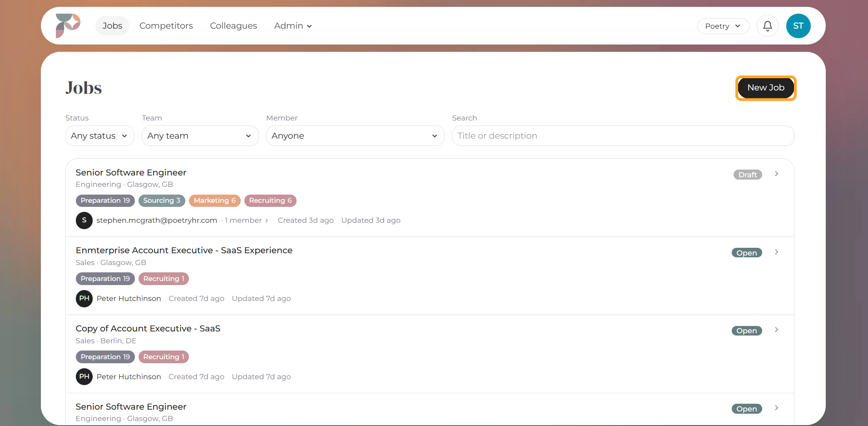868x426 pixels.
Task: Open the draft Senior Software Engineer chevron
Action: point(776,174)
